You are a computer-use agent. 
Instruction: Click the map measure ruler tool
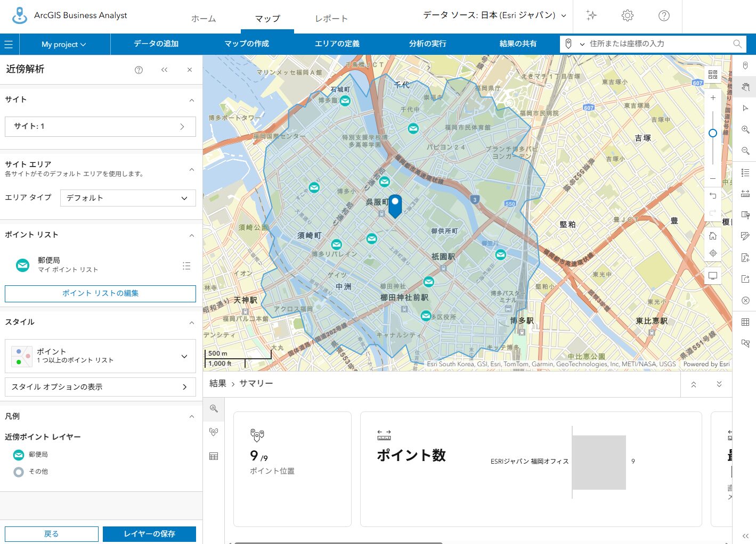[745, 194]
